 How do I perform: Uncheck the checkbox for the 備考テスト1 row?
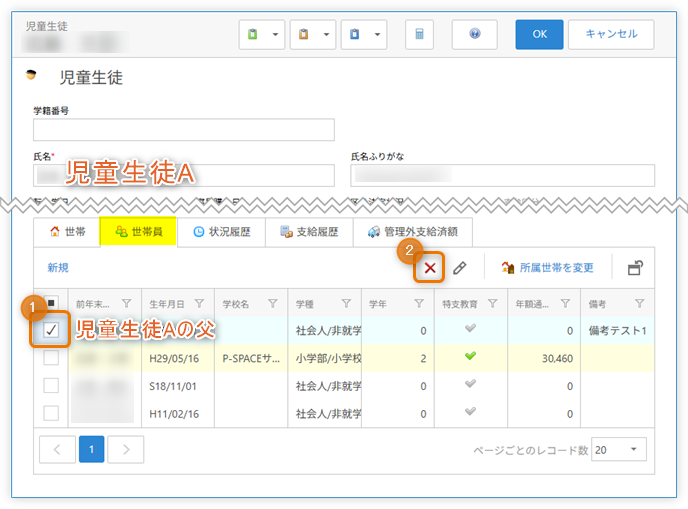click(51, 330)
